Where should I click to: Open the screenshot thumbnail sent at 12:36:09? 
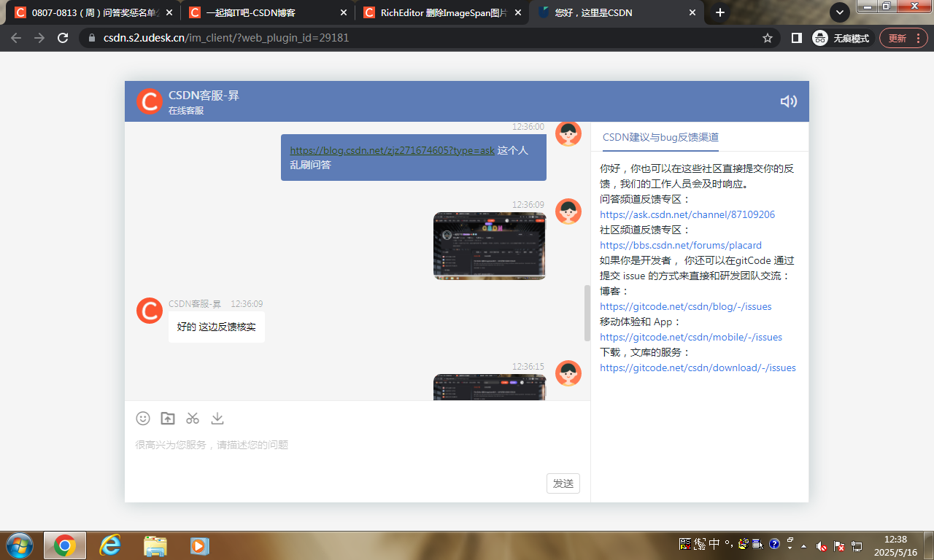(x=490, y=246)
